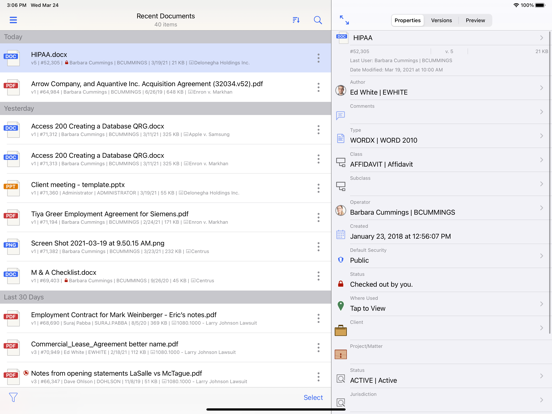
Task: Open more options for Tiya Greer Employment Agreement
Action: 318,217
